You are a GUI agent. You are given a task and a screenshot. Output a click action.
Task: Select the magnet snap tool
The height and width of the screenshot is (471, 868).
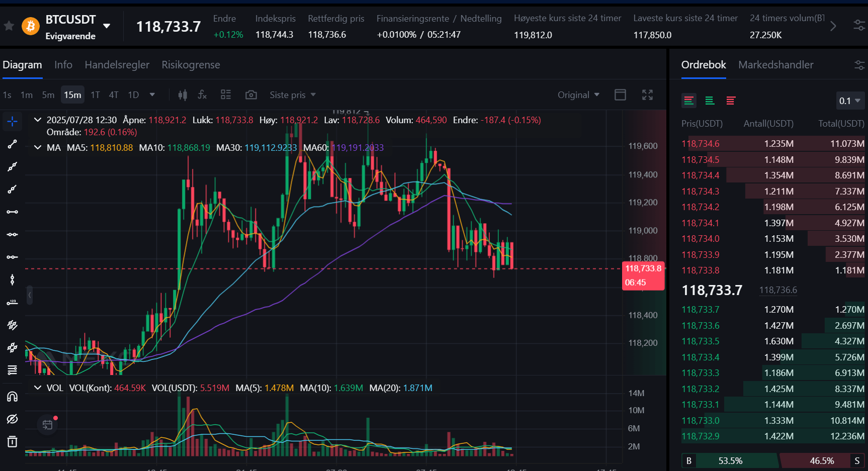pyautogui.click(x=12, y=397)
